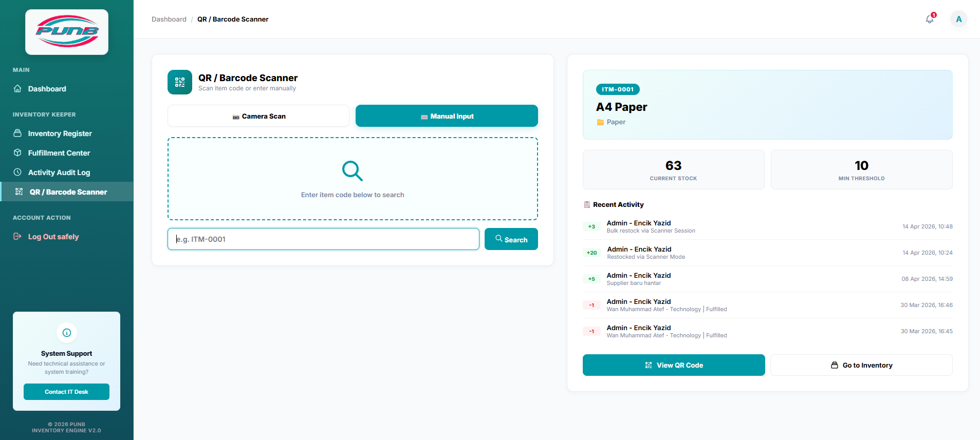Click the Paper category folder icon
The width and height of the screenshot is (980, 440).
[x=600, y=122]
